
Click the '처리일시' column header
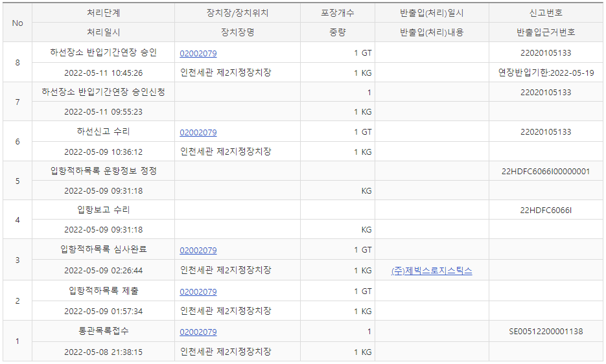[x=103, y=32]
